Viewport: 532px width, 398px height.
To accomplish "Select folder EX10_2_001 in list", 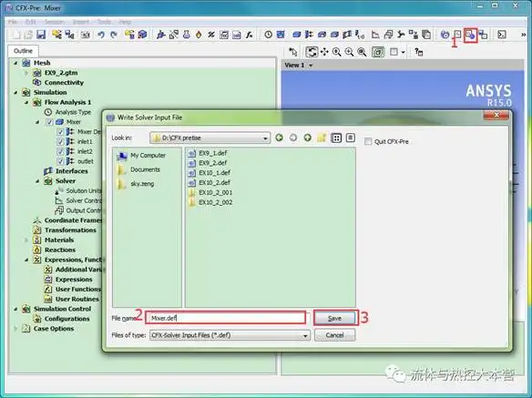I will pyautogui.click(x=210, y=192).
